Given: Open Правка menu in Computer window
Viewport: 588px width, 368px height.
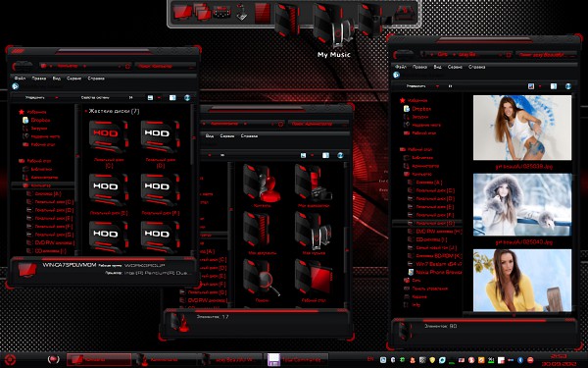Looking at the screenshot, I should [38, 79].
